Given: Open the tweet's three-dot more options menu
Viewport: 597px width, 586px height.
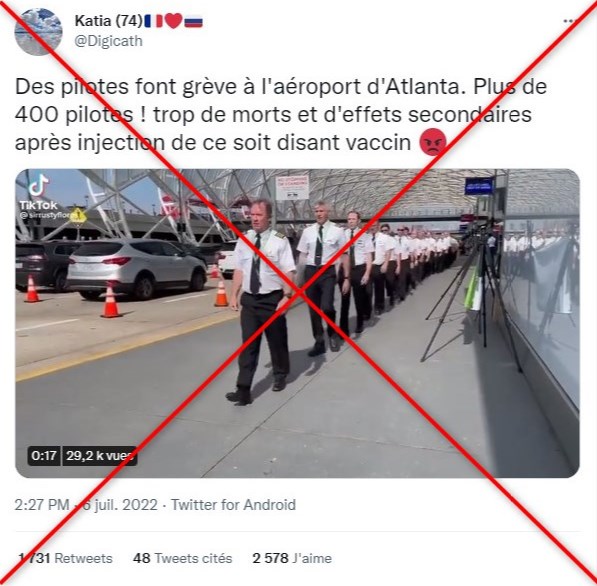Looking at the screenshot, I should (570, 21).
